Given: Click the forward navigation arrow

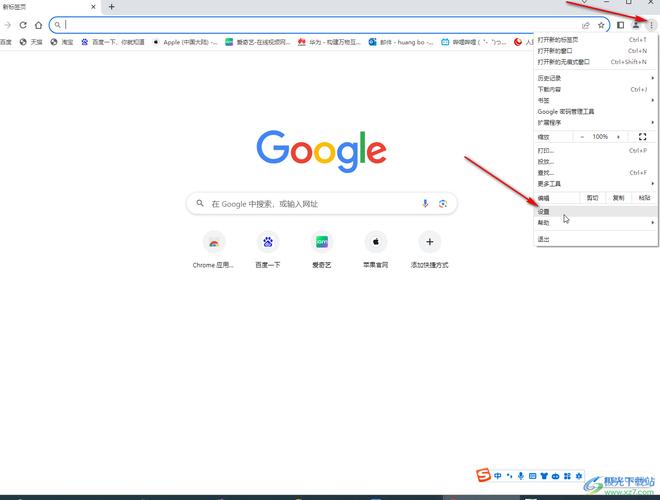Looking at the screenshot, I should (x=8, y=25).
